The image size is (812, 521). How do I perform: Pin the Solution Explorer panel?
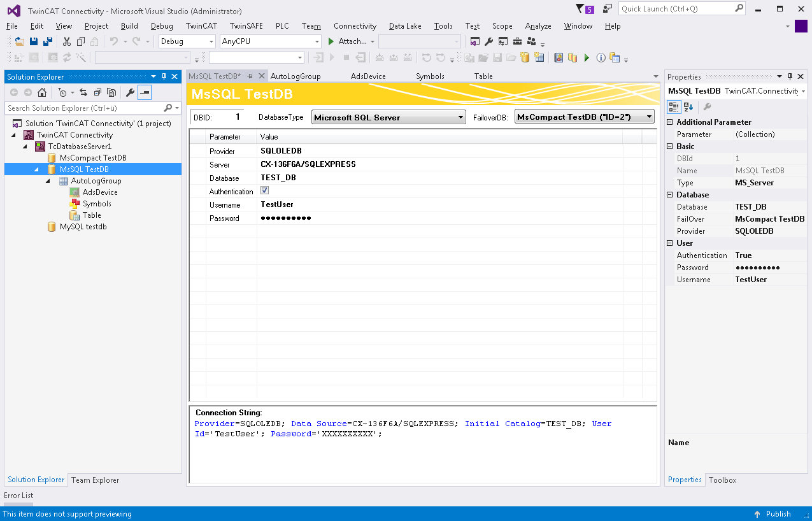pyautogui.click(x=164, y=76)
